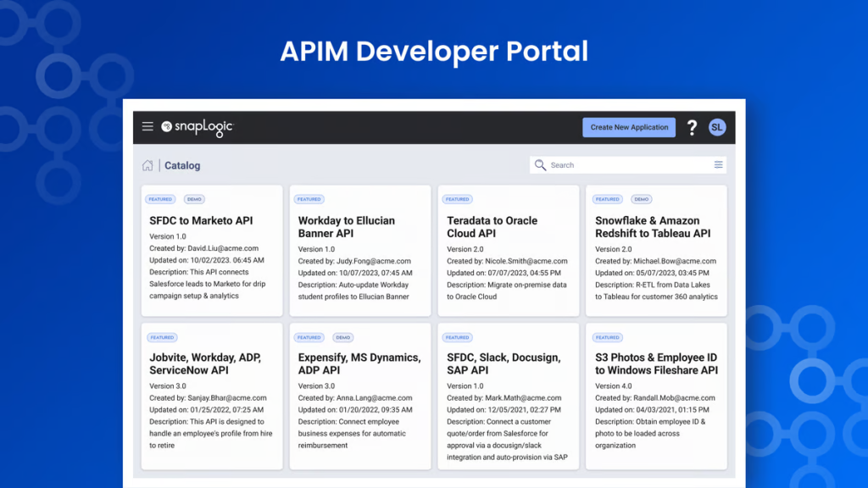868x488 pixels.
Task: Click Demo tag on SFDC to Marketo card
Action: pos(194,199)
